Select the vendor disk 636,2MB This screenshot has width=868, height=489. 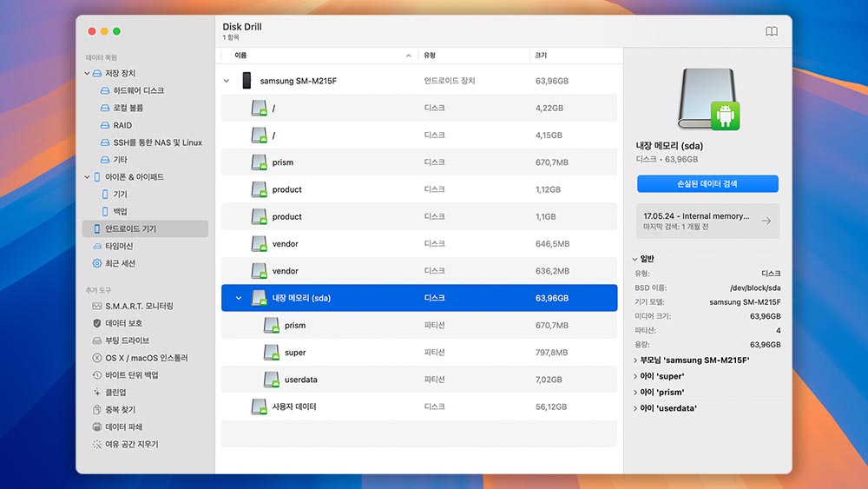point(419,271)
